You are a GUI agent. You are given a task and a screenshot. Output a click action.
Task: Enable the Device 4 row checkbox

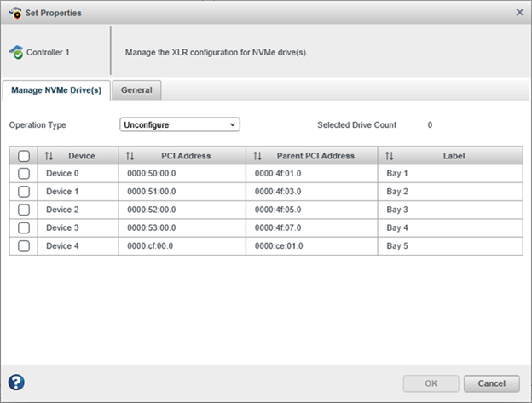click(24, 245)
